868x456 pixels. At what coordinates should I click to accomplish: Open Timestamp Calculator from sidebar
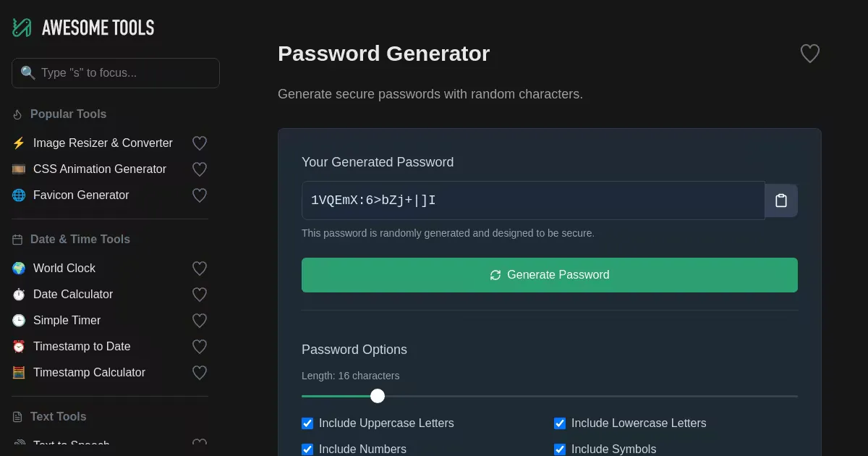(x=89, y=373)
